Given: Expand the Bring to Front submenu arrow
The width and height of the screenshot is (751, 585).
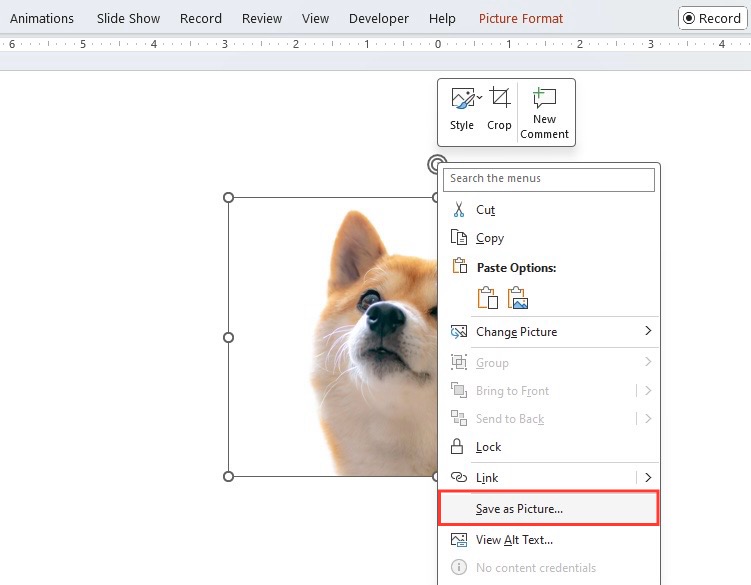Looking at the screenshot, I should point(648,390).
